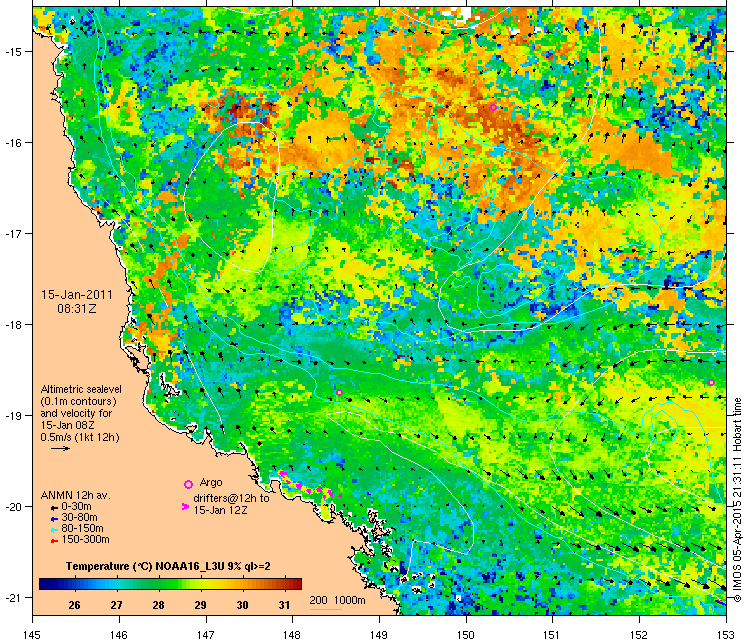750x640 pixels.
Task: Click the 'Altimetric sealevel' legend text
Action: click(x=81, y=389)
